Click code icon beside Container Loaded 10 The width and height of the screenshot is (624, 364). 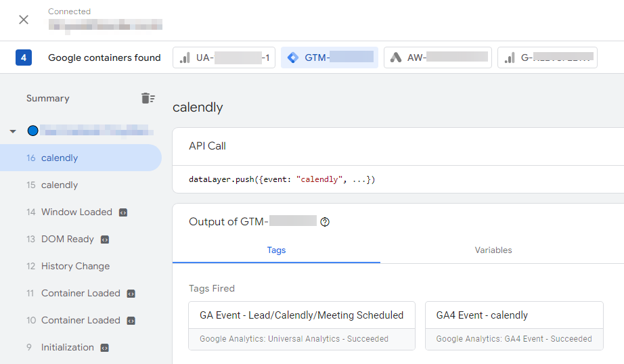(131, 321)
